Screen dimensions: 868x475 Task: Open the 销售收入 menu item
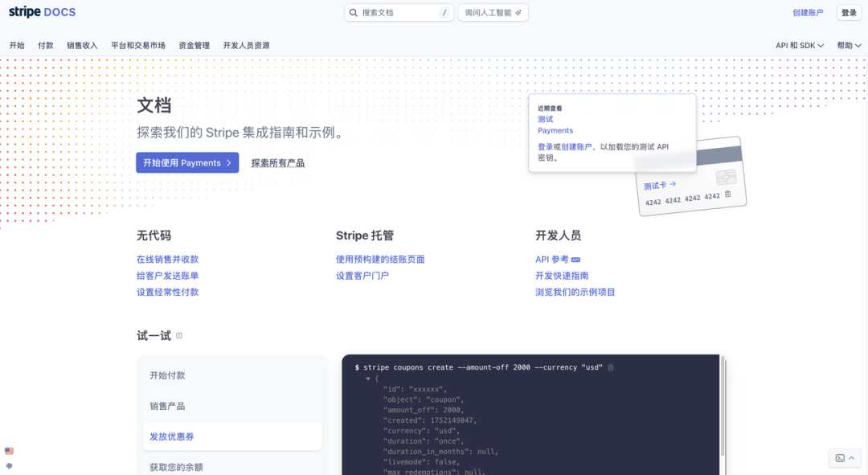click(82, 45)
